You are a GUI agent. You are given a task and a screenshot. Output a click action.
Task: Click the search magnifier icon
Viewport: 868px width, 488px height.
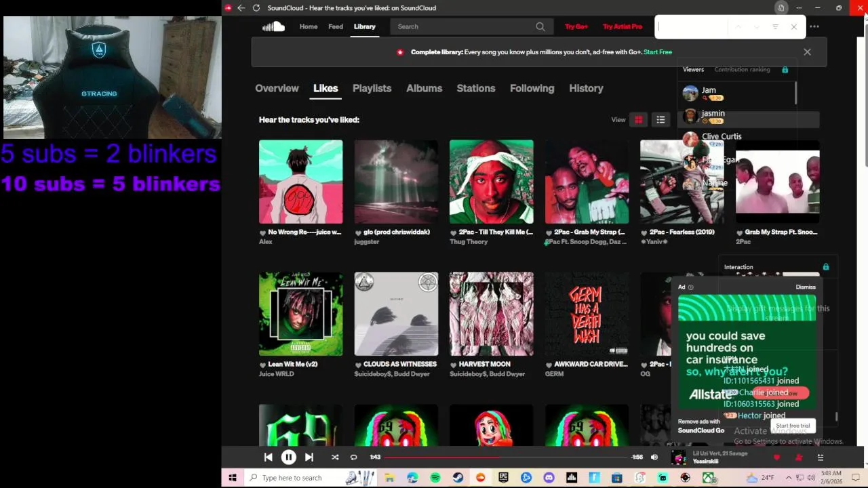(x=540, y=26)
